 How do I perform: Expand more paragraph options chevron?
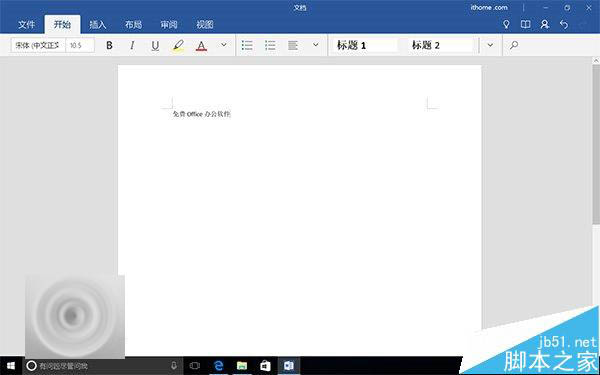316,45
